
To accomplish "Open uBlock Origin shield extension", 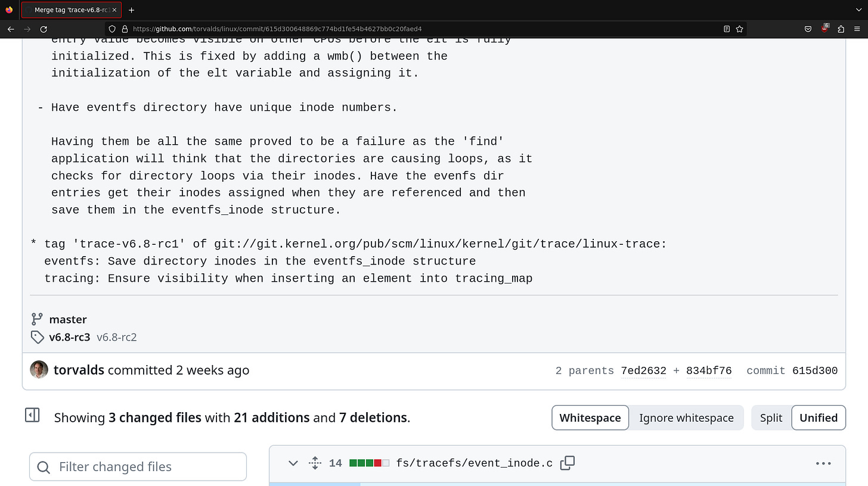I will click(x=824, y=29).
